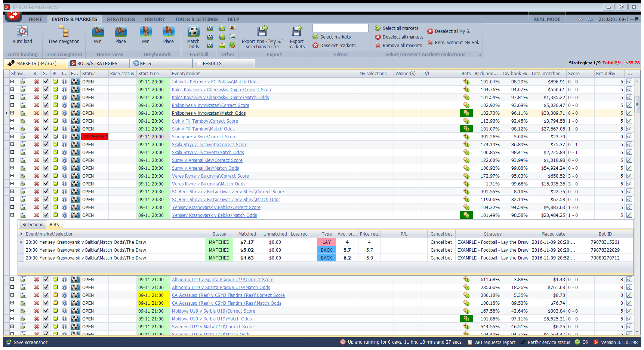Toggle S. checkbox for Singapore v Syria row
Viewport: 644px width, 350px height.
[46, 136]
